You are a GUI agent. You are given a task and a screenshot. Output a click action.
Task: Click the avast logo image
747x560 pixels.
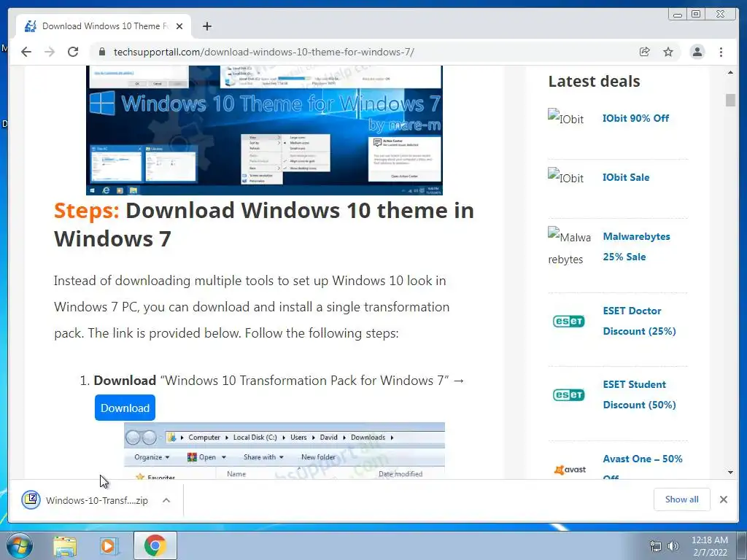coord(570,470)
